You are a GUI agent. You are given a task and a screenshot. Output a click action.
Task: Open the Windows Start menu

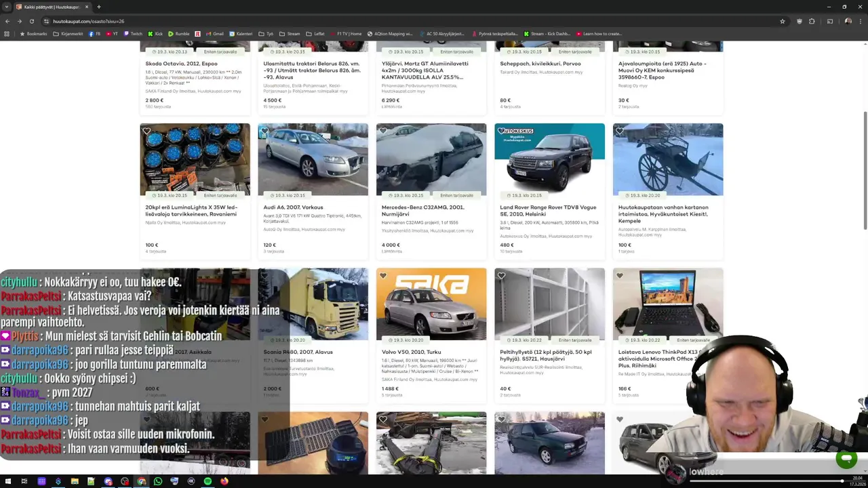click(x=7, y=481)
